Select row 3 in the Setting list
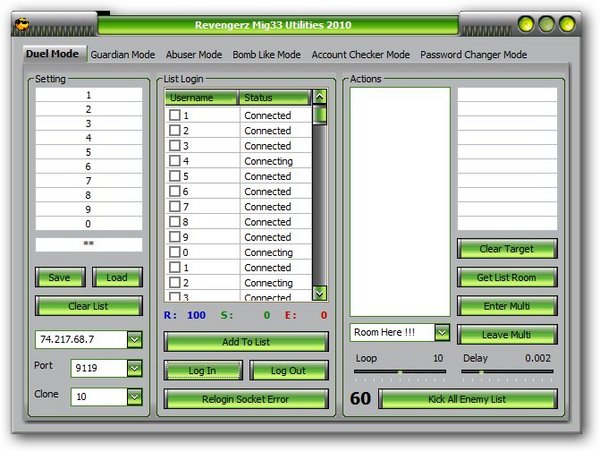Viewport: 600px width, 452px height. pos(89,124)
